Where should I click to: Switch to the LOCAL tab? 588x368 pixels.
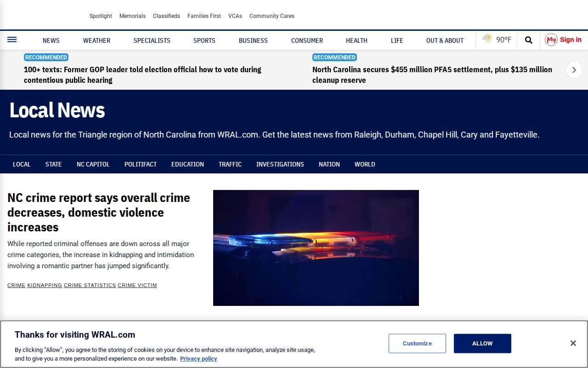[x=22, y=164]
